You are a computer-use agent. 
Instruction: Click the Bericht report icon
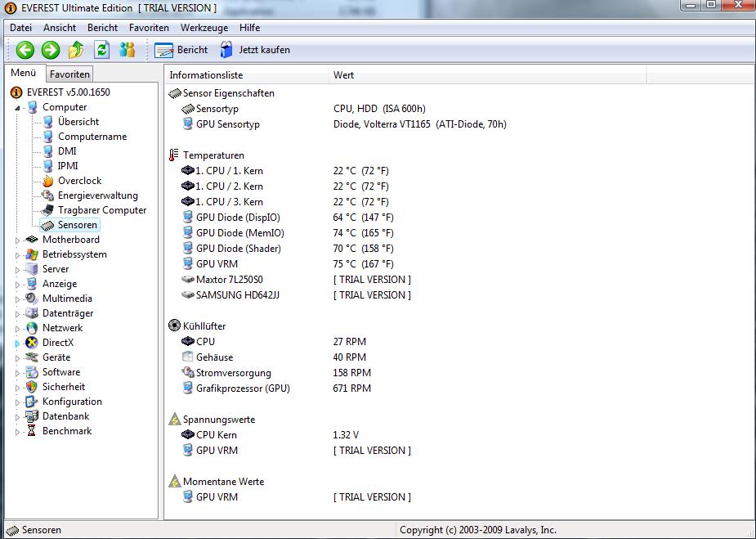coord(163,50)
